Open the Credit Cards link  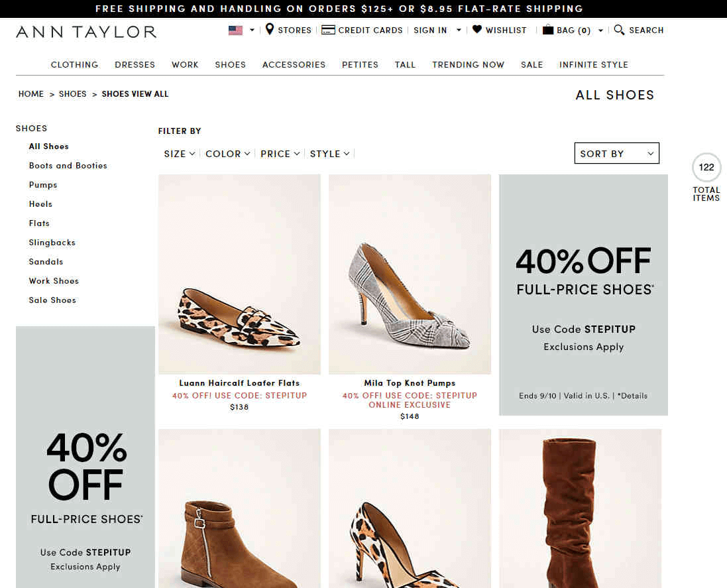(x=370, y=30)
